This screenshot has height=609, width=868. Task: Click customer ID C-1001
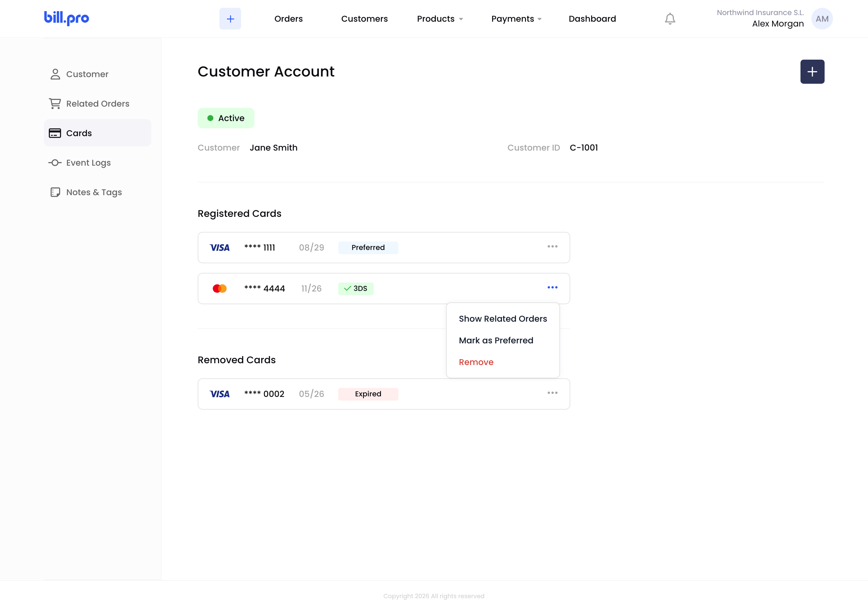pyautogui.click(x=584, y=148)
